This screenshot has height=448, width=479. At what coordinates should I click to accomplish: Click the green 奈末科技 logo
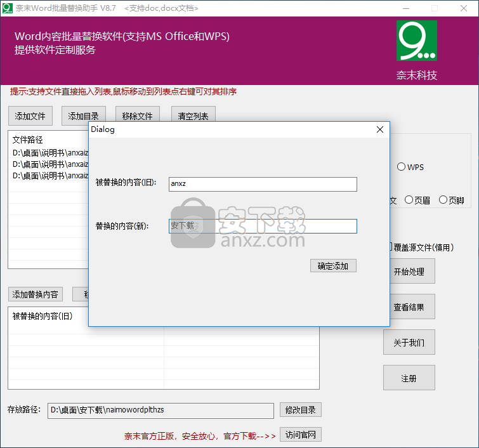(x=417, y=41)
